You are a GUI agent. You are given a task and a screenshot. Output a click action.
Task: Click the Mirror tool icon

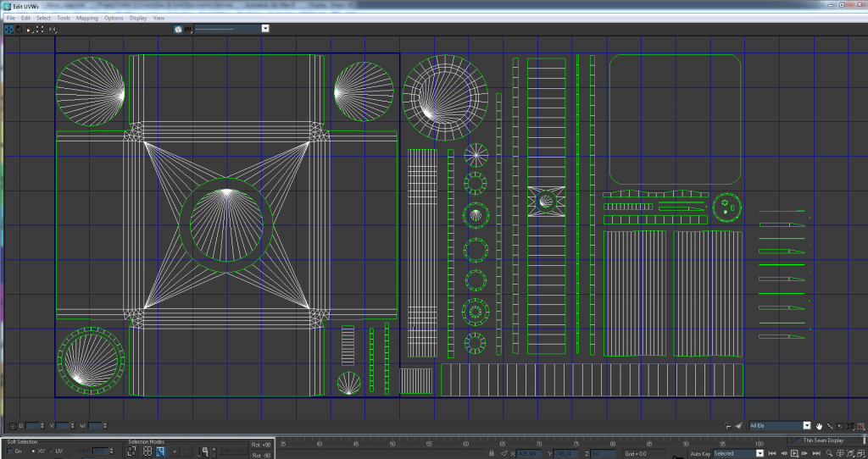53,29
